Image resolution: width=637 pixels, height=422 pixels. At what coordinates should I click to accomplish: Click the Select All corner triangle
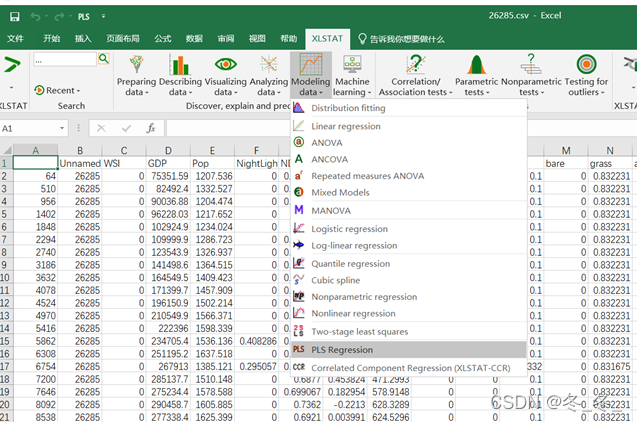[7, 151]
